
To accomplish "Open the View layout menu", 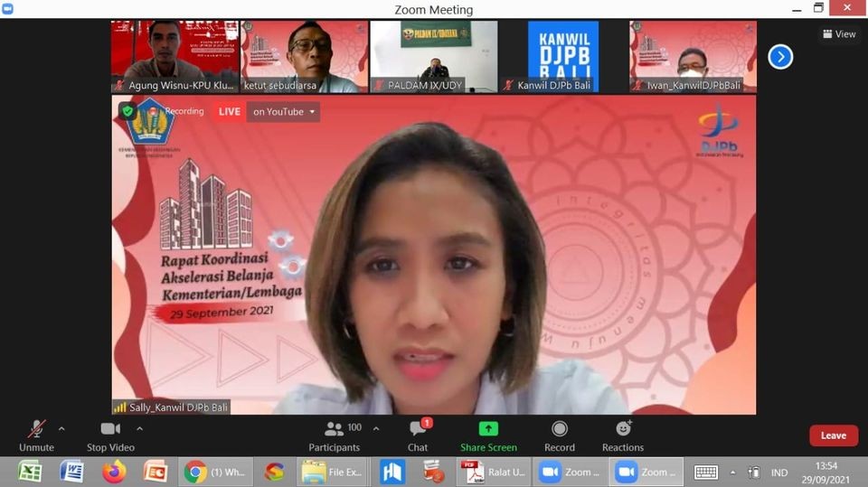I will coord(838,34).
